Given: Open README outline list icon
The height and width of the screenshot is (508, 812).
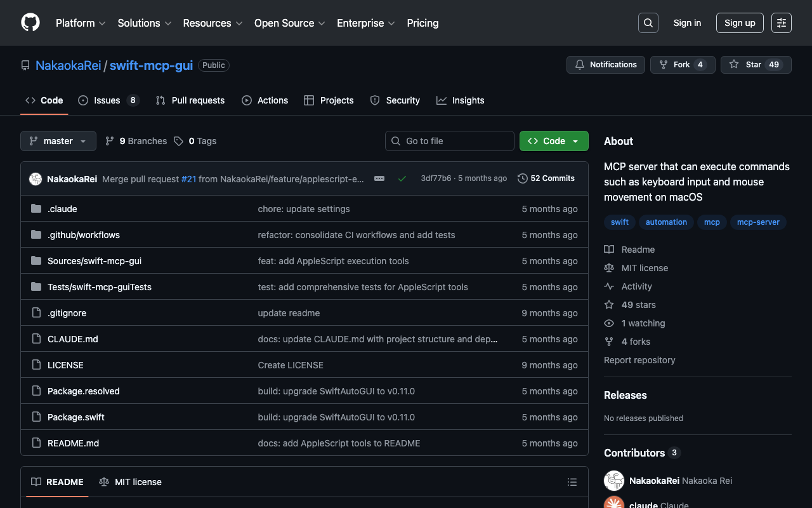Looking at the screenshot, I should (x=572, y=482).
